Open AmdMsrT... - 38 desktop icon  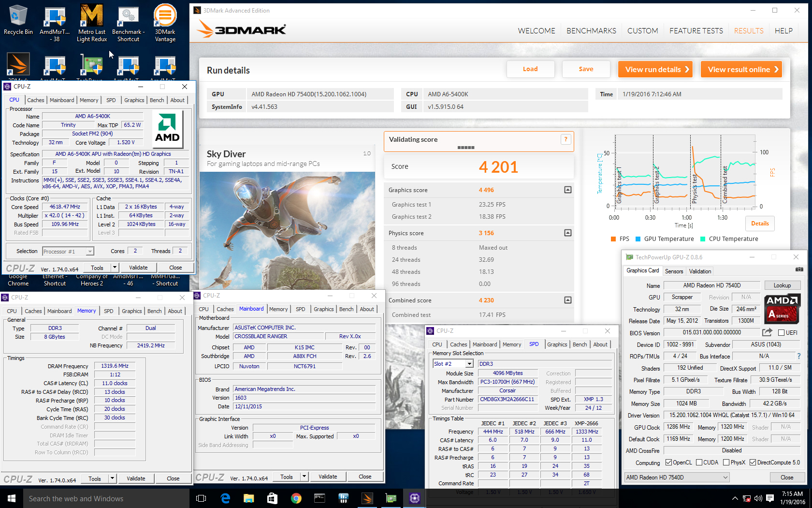55,23
